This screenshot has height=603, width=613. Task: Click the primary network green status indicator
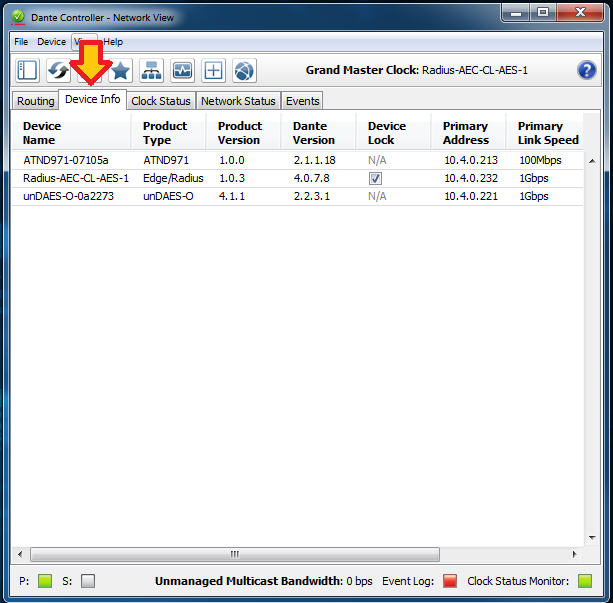[45, 581]
